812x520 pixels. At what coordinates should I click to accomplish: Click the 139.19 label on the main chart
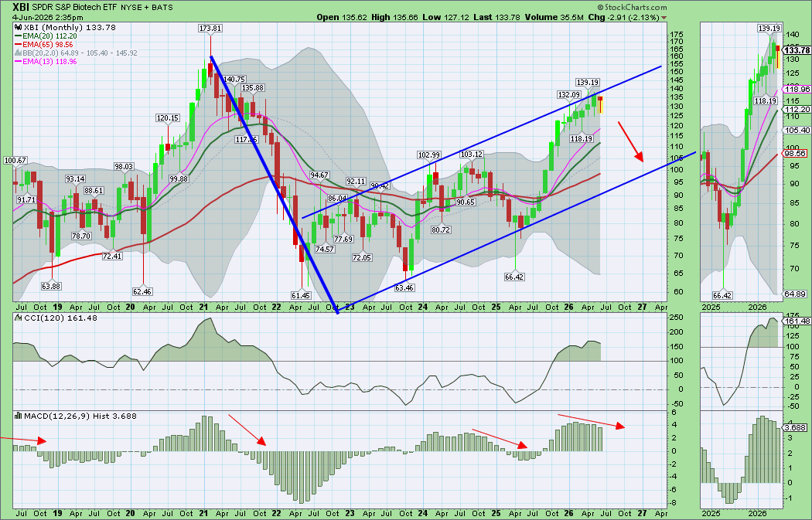pos(587,82)
